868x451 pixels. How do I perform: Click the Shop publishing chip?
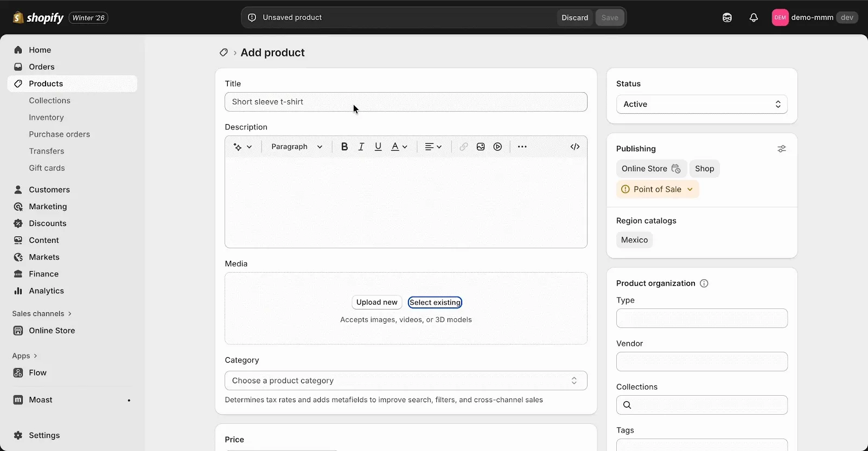coord(705,169)
